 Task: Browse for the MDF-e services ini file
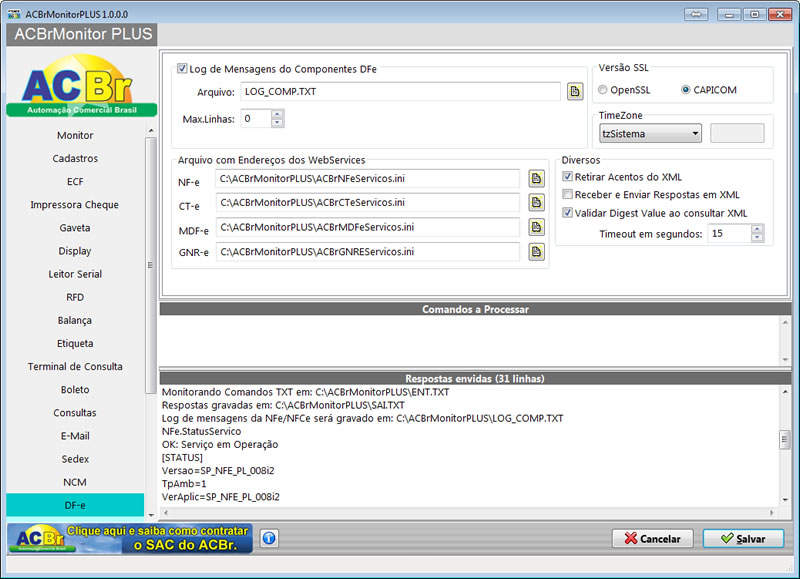pos(536,227)
